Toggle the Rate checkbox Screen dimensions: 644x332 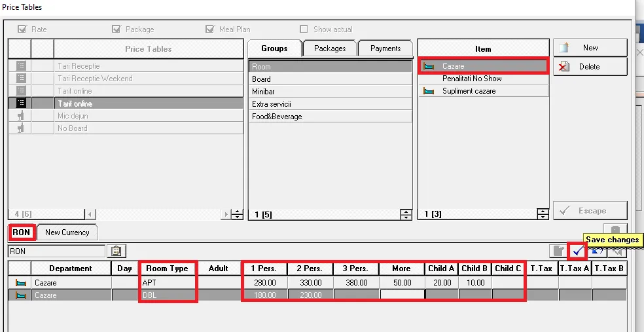(22, 29)
